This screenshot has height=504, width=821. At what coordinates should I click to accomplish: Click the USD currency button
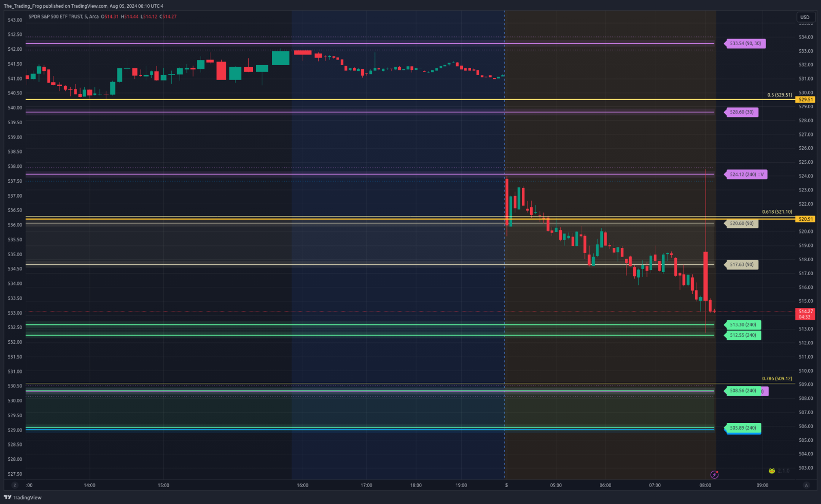click(x=805, y=17)
